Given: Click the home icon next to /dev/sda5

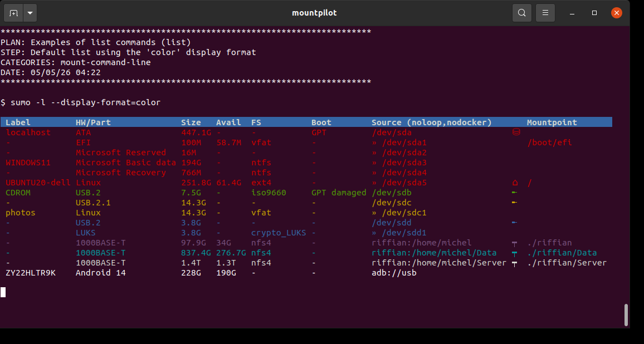Looking at the screenshot, I should (x=515, y=183).
